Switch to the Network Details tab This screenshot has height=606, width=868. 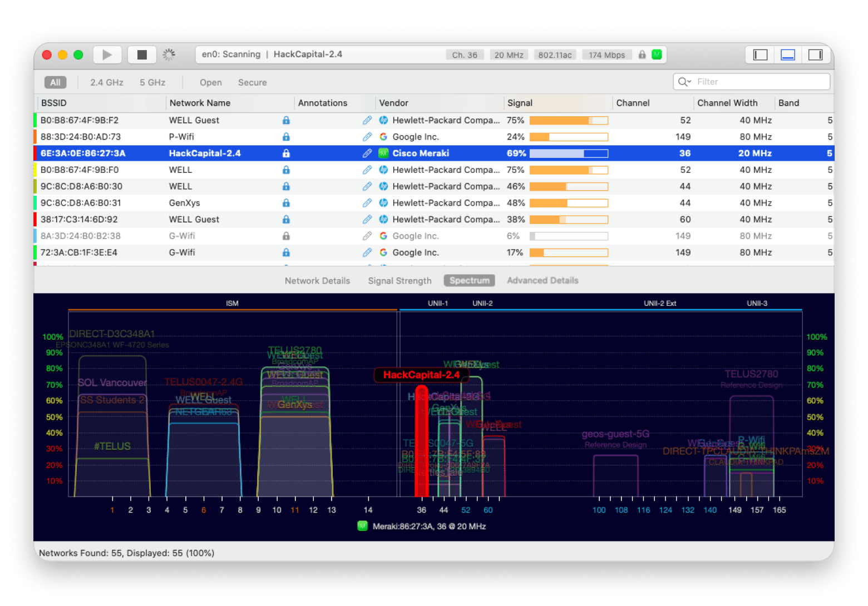317,281
